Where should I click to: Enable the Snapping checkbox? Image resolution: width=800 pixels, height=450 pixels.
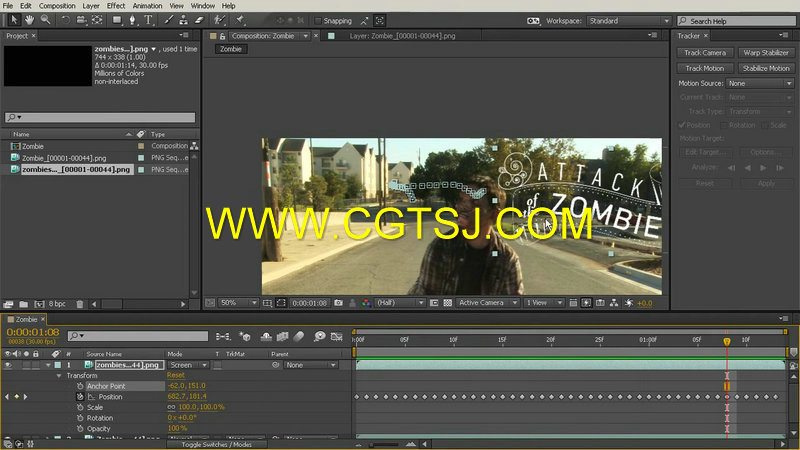point(318,21)
